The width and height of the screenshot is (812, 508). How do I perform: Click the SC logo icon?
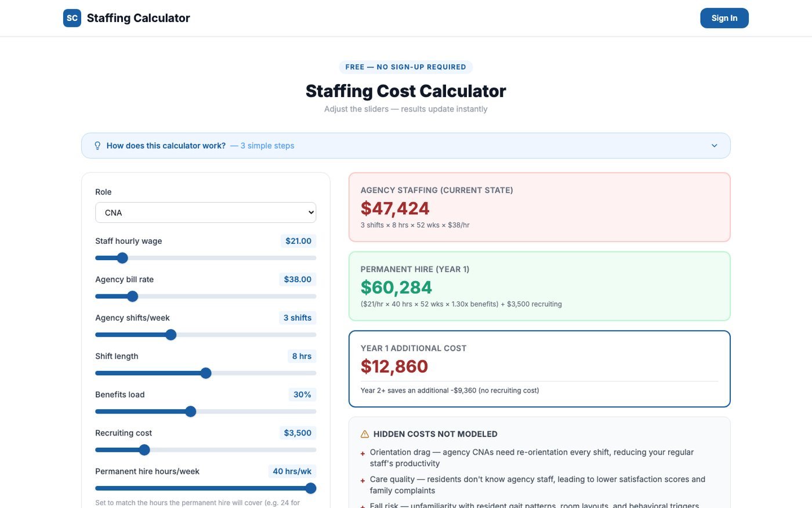coord(72,18)
